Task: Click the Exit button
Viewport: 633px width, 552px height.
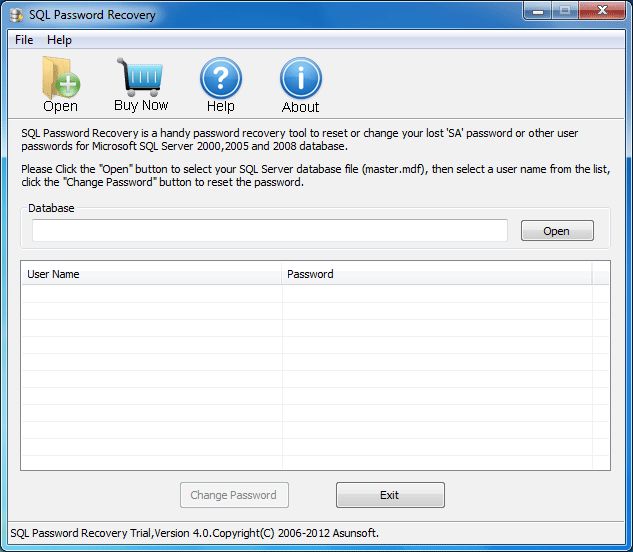Action: 390,495
